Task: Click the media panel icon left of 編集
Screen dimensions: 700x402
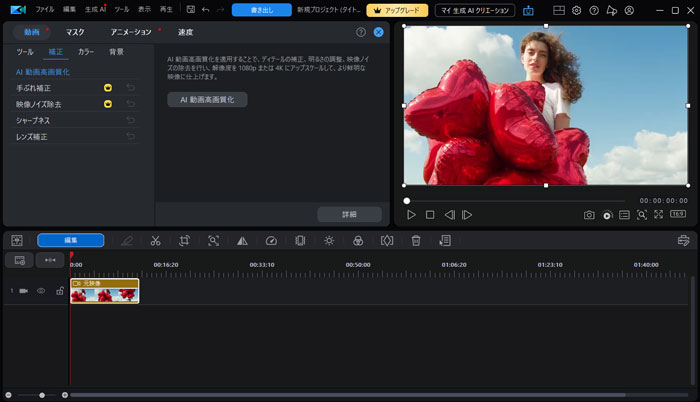Action: (x=17, y=240)
